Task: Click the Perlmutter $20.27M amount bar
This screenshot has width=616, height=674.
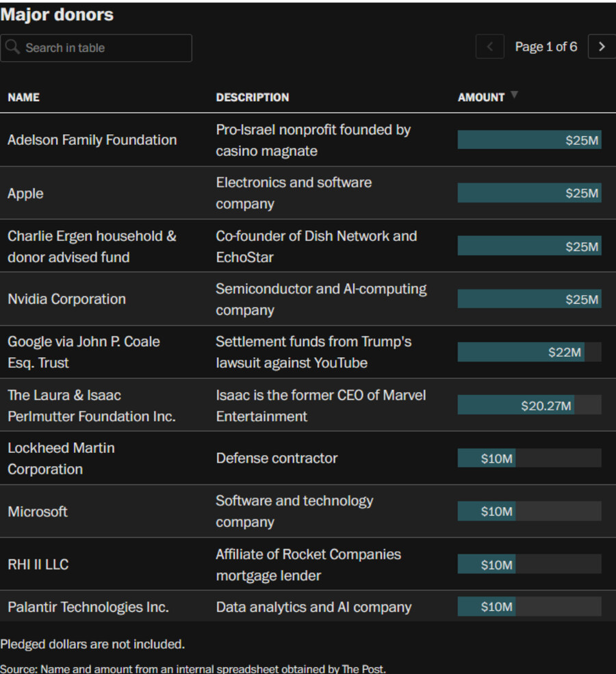Action: pos(516,405)
